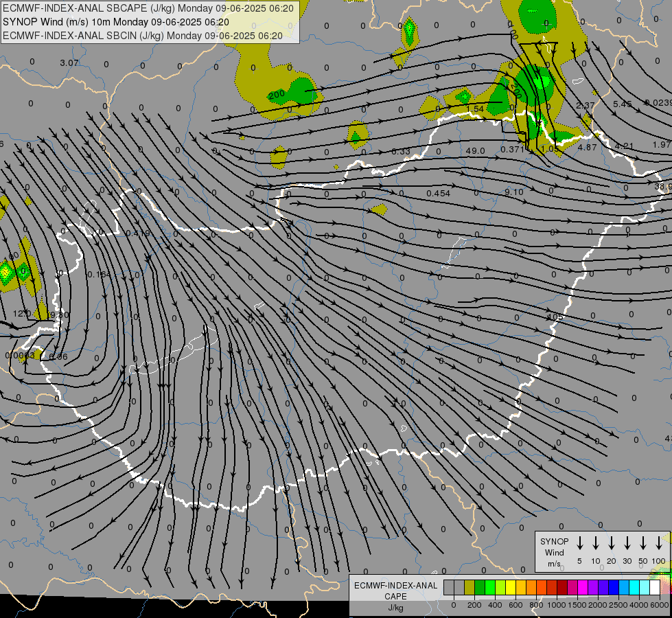This screenshot has width=672, height=618.
Task: Click the SBCIN title line in header
Action: tap(143, 36)
